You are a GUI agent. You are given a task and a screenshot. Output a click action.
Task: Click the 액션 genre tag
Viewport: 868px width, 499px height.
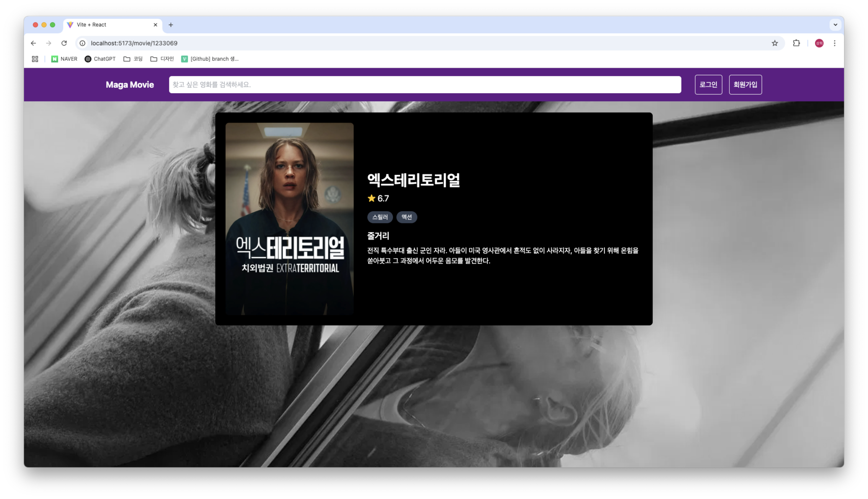coord(407,217)
